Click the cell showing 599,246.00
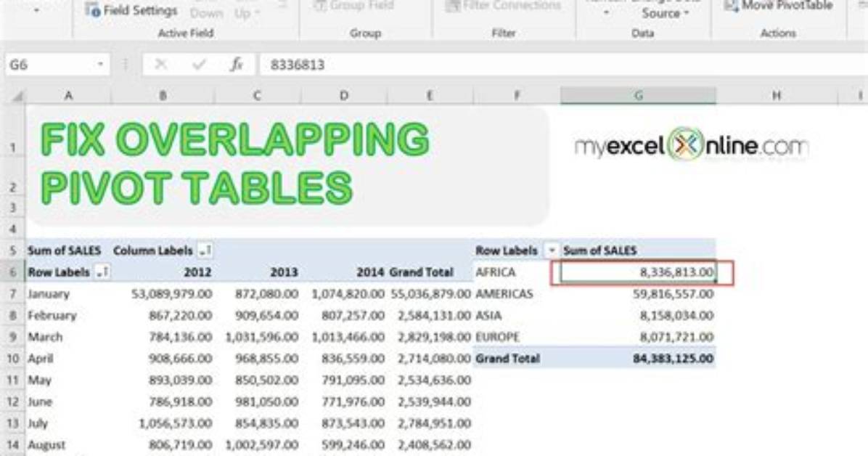868x456 pixels. pyautogui.click(x=353, y=445)
